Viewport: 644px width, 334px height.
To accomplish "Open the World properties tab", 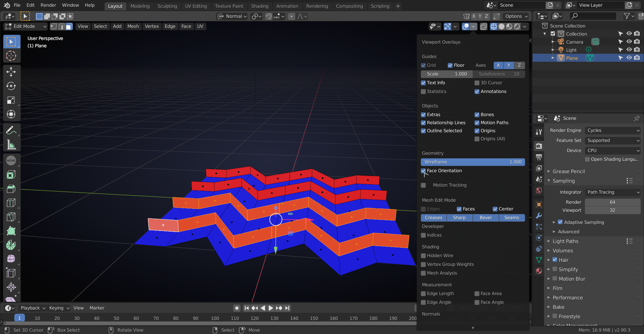I will tap(539, 190).
